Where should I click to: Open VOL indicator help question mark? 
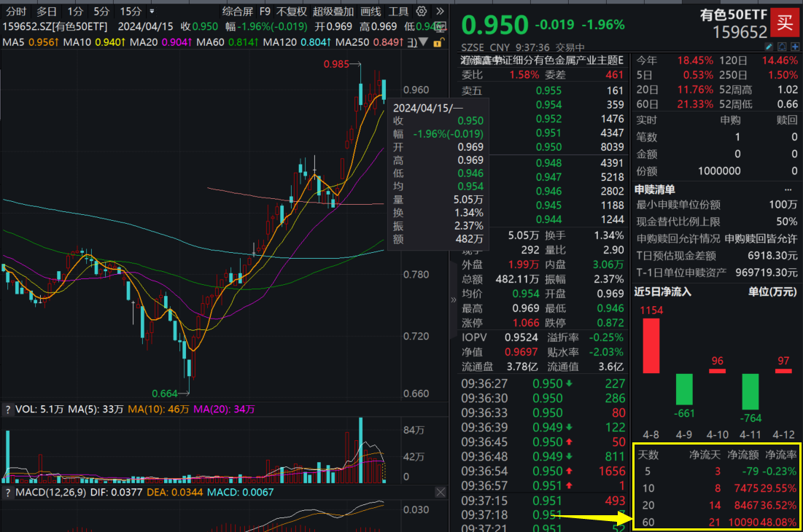point(7,410)
